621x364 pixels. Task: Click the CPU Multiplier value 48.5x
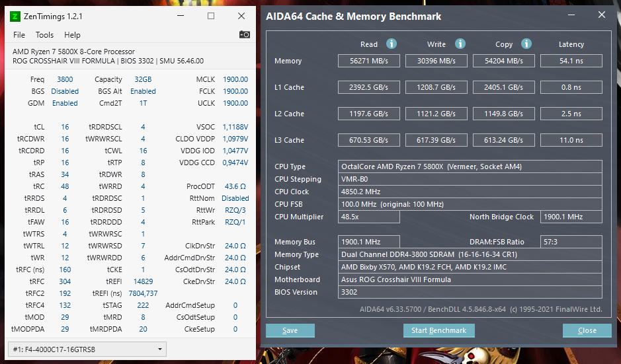click(369, 217)
